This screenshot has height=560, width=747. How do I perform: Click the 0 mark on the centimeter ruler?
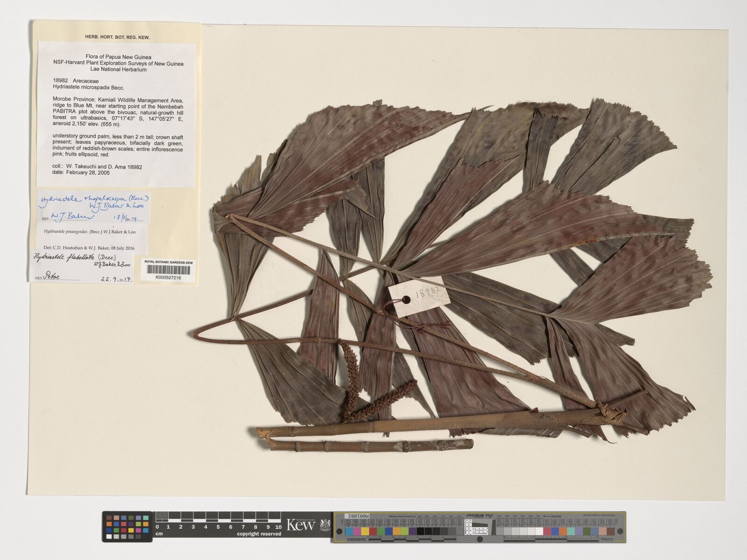157,527
